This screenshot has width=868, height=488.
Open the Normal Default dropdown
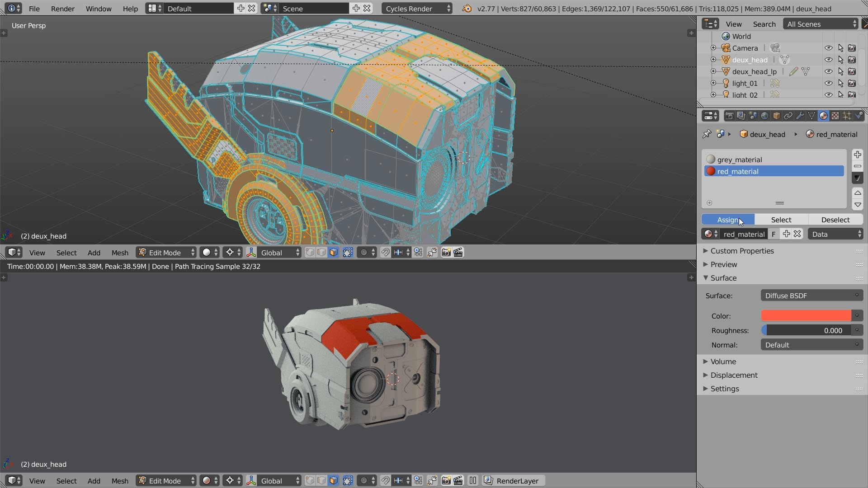pyautogui.click(x=812, y=345)
